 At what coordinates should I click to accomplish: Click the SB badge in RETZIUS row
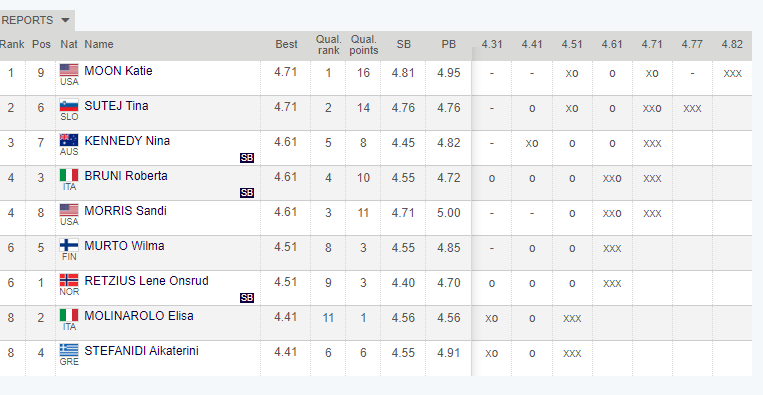[247, 298]
